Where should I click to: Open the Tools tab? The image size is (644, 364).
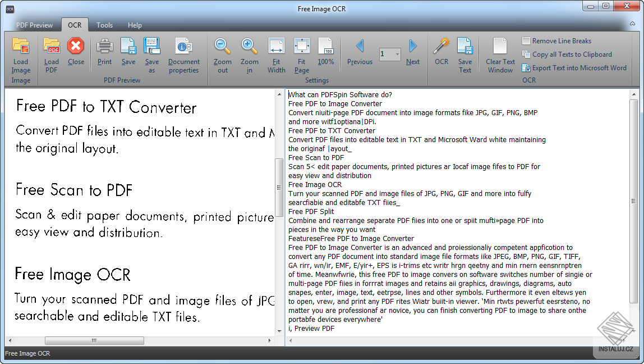click(104, 25)
